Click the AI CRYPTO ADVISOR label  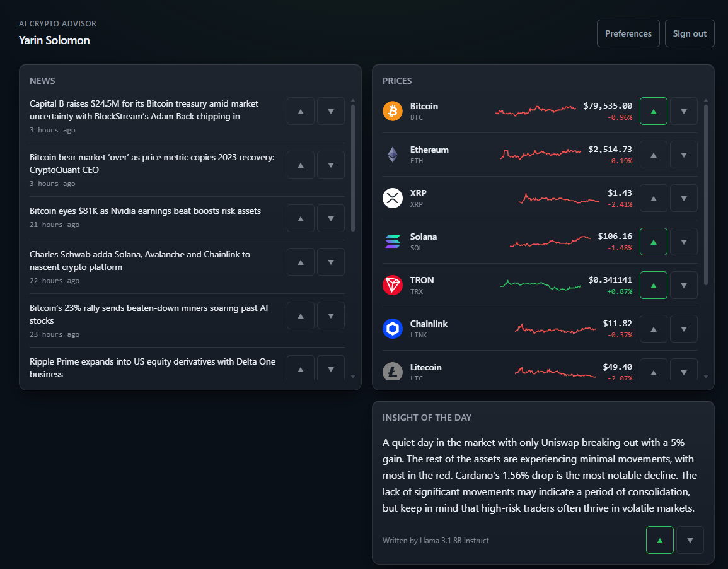pyautogui.click(x=57, y=24)
